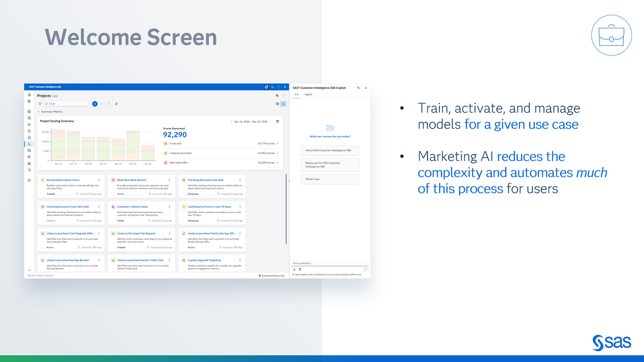This screenshot has height=362, width=644.
Task: Open the Annual Subscription Churn card kebab menu
Action: coord(99,180)
